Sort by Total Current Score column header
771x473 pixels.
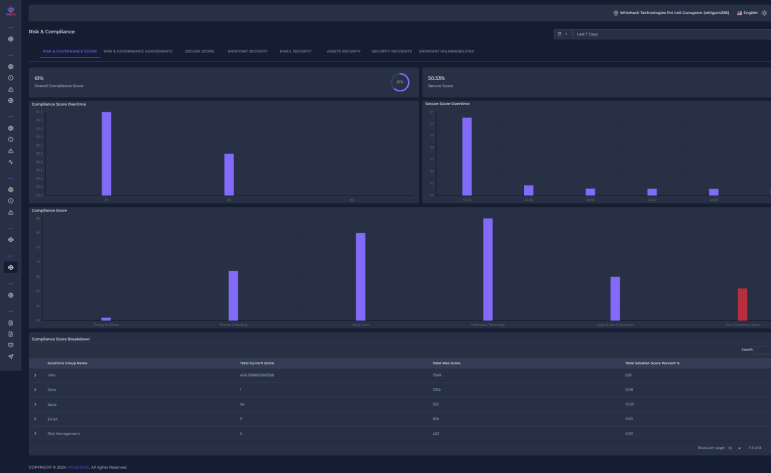[x=257, y=363]
